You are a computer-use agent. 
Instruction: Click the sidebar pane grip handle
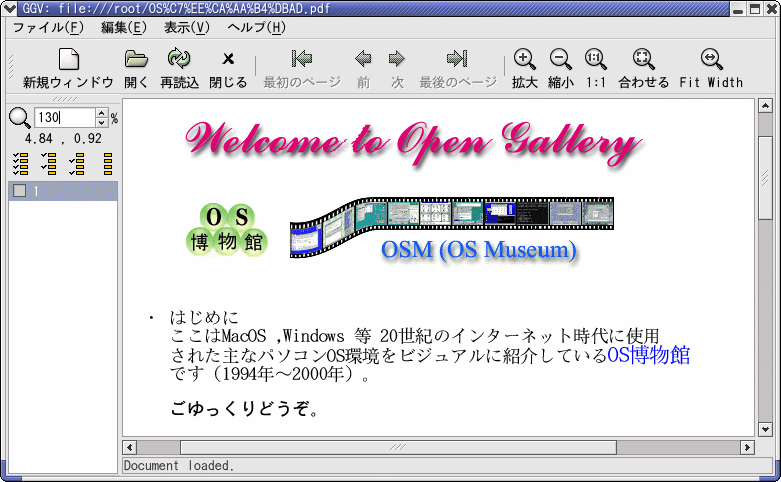click(65, 99)
